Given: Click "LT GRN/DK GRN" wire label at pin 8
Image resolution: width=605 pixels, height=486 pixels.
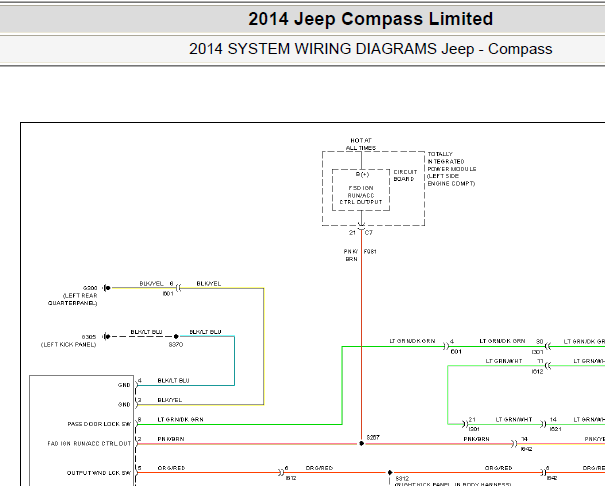Looking at the screenshot, I should pyautogui.click(x=180, y=420).
